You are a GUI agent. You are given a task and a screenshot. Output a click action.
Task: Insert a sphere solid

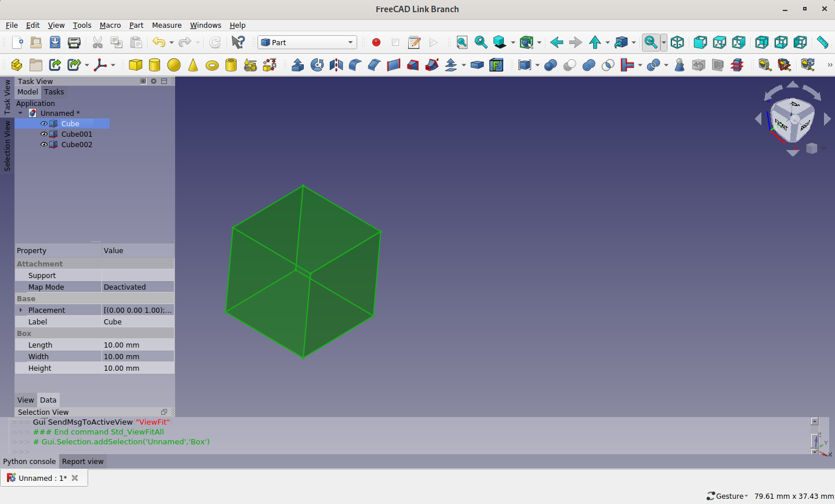(174, 65)
